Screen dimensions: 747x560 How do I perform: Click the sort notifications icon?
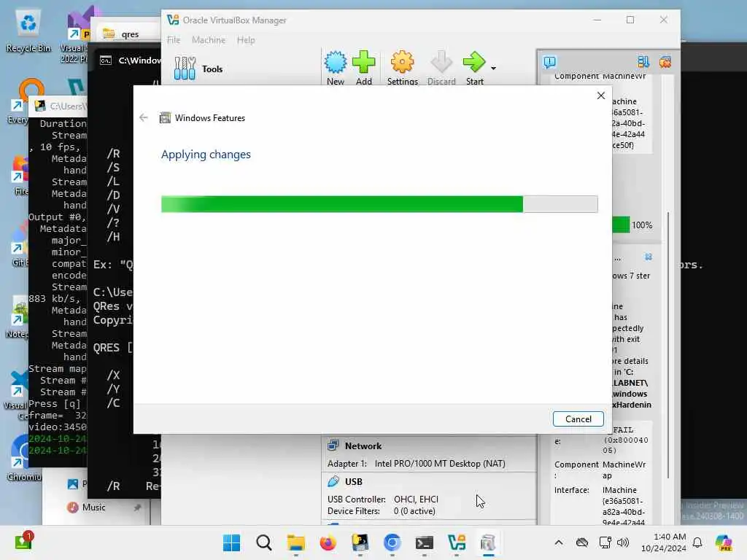pos(643,62)
